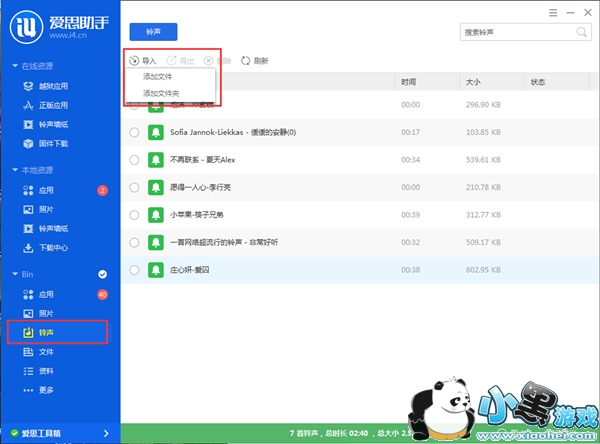Select the 一首网络超流行的铃声 radio button
The width and height of the screenshot is (600, 444).
click(134, 242)
